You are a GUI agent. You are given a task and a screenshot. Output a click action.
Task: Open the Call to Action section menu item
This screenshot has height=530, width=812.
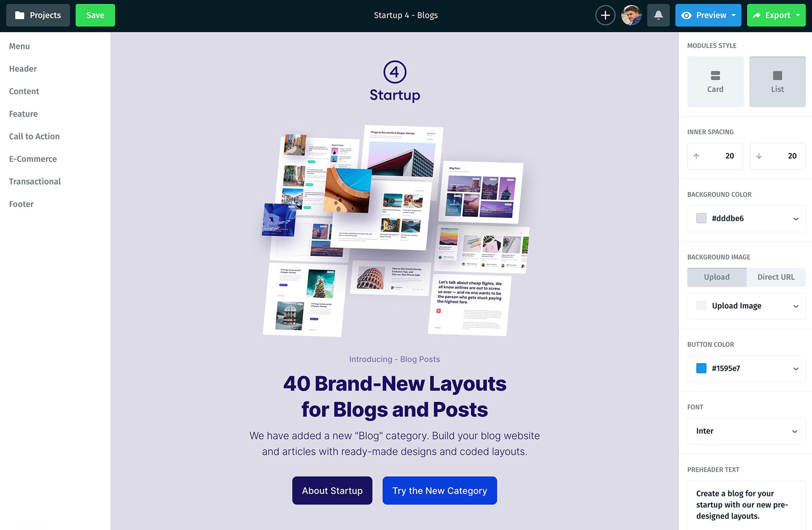tap(34, 136)
